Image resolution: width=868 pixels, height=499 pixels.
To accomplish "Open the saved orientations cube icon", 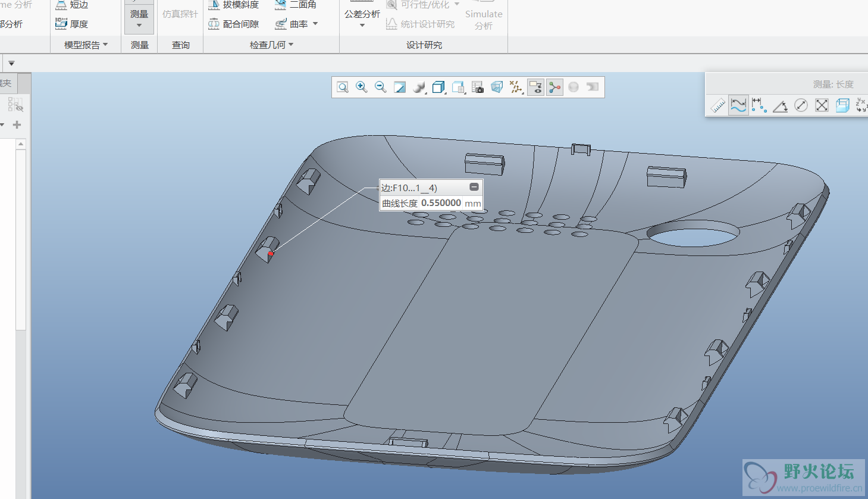I will point(439,88).
